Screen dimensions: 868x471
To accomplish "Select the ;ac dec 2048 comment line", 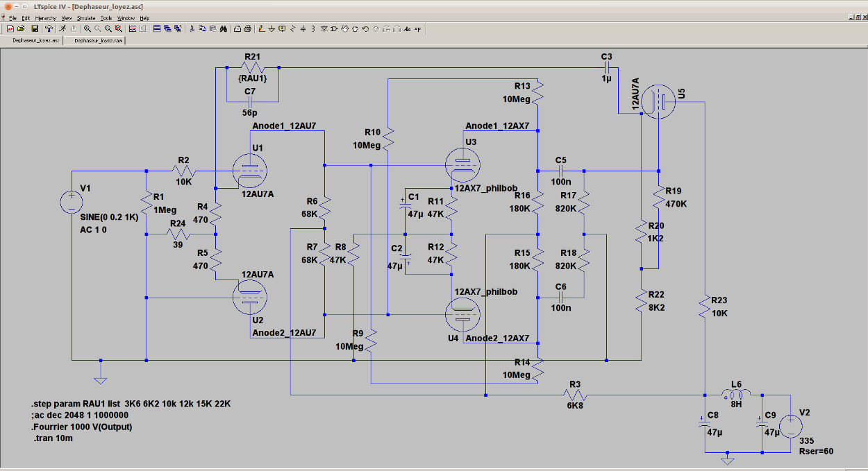I will [79, 415].
